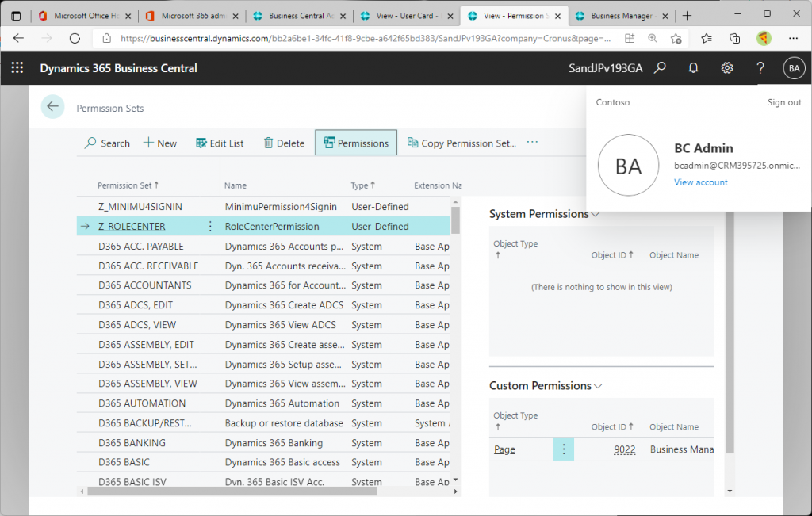Open row options for Page 9022
Screen dimensions: 812x516
click(x=564, y=449)
